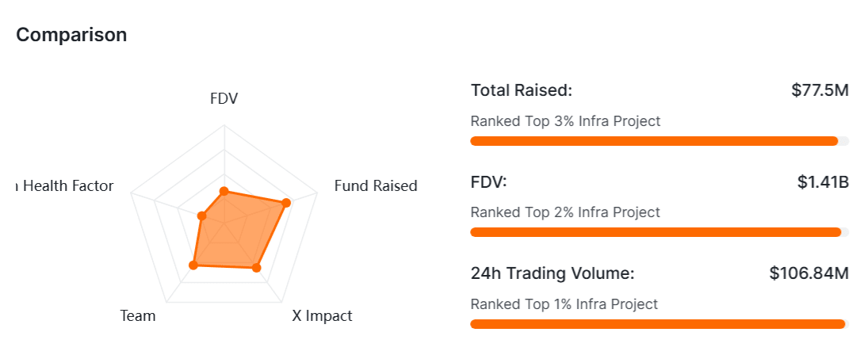Click the X Impact data point on radar
The image size is (868, 355).
point(256,268)
